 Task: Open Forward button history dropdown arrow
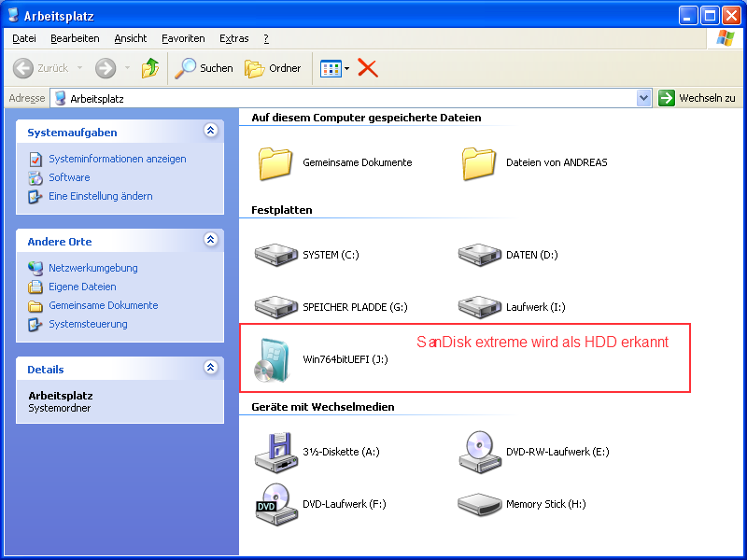point(127,68)
